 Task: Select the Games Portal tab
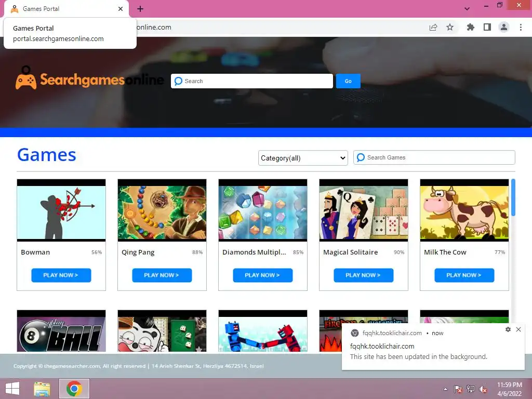coord(66,9)
